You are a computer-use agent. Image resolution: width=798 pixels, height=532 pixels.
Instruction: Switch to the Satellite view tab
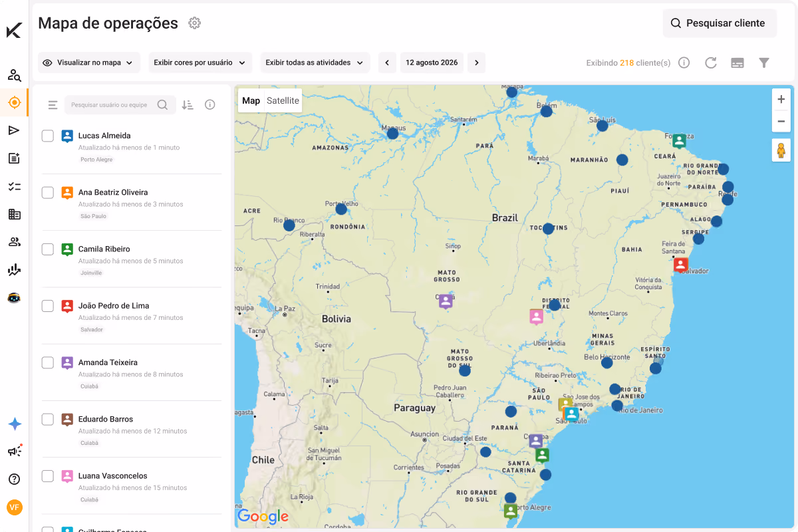[x=283, y=100]
